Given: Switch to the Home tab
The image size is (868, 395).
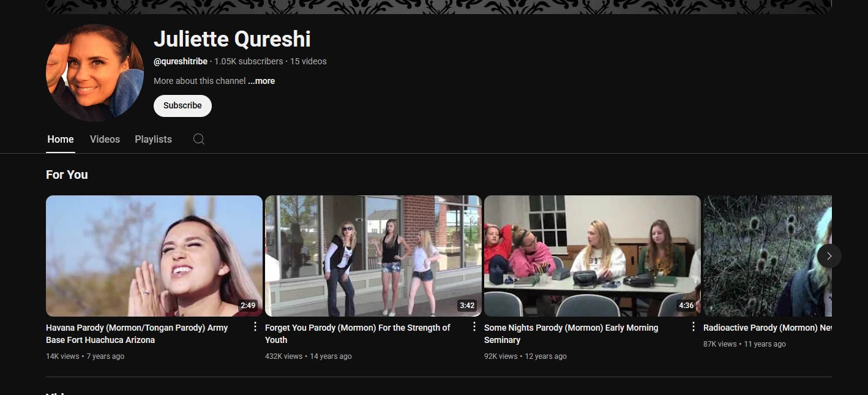Looking at the screenshot, I should (61, 140).
